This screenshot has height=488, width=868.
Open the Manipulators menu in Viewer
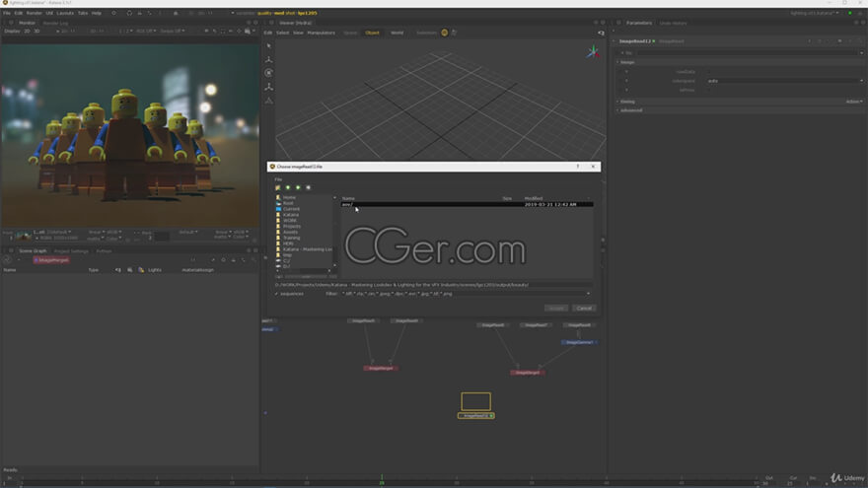(x=322, y=33)
